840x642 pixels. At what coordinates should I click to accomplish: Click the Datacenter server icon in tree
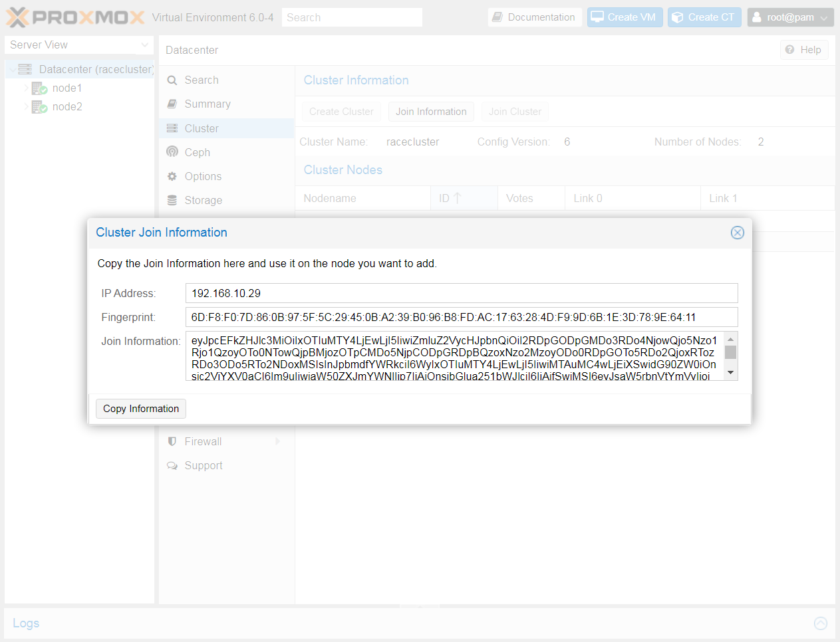coord(25,69)
